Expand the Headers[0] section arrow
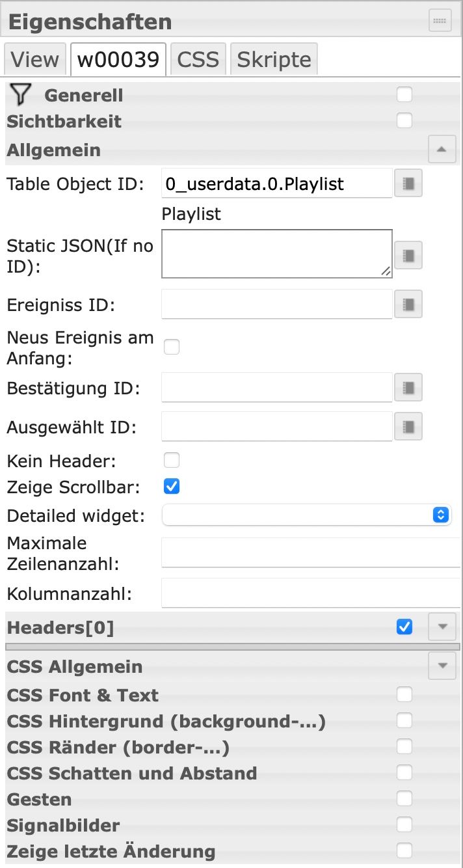 442,627
